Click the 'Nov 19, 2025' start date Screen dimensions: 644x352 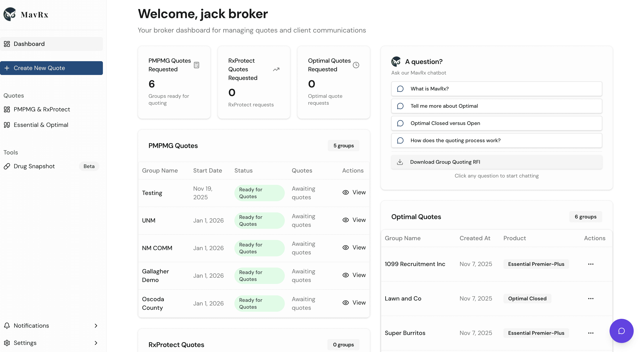click(x=203, y=193)
